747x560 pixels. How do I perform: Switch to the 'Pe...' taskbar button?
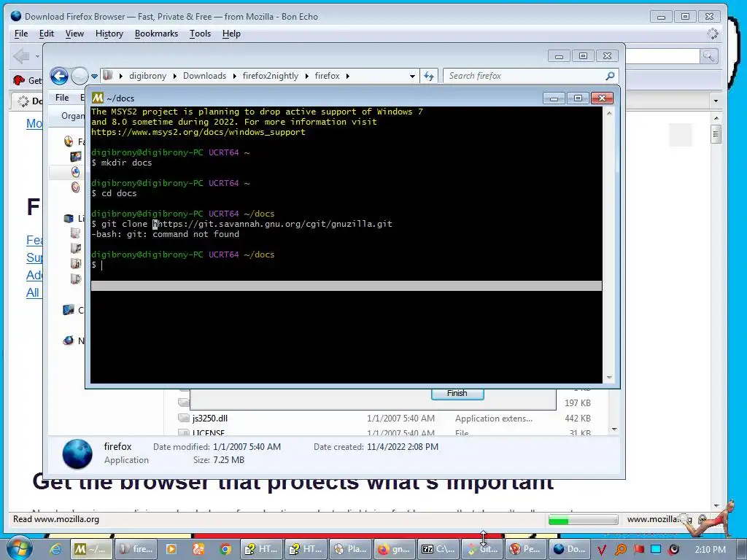527,549
